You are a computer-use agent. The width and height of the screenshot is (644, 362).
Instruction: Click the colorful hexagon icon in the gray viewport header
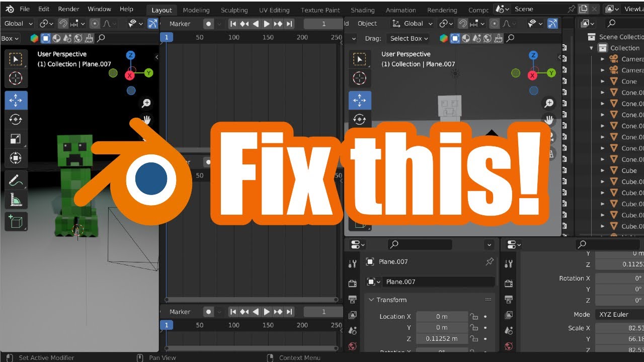[x=443, y=38]
